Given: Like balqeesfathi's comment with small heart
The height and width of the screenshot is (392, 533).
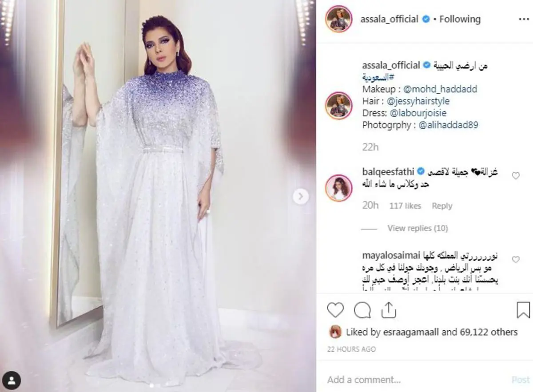Looking at the screenshot, I should click(516, 176).
